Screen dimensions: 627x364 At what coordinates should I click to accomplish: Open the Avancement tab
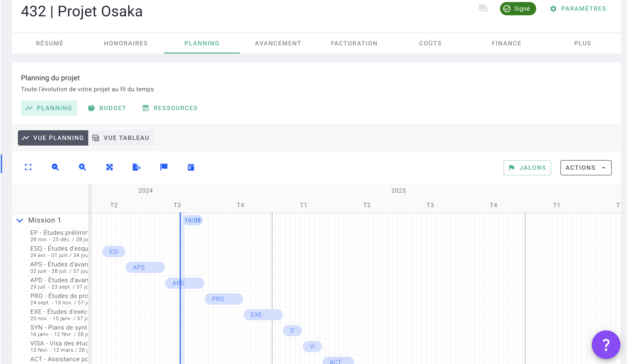point(278,43)
